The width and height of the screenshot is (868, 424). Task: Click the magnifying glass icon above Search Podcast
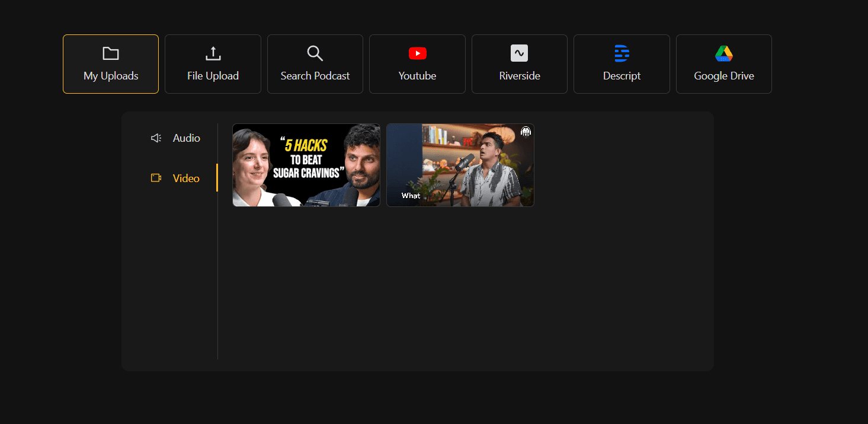tap(315, 53)
